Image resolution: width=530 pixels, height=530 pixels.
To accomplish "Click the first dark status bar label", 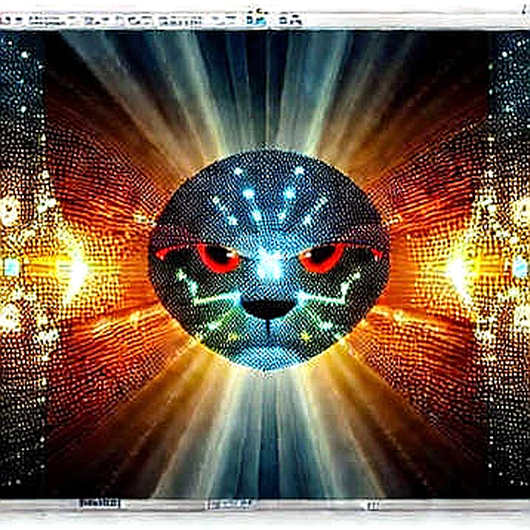I will tap(100, 504).
